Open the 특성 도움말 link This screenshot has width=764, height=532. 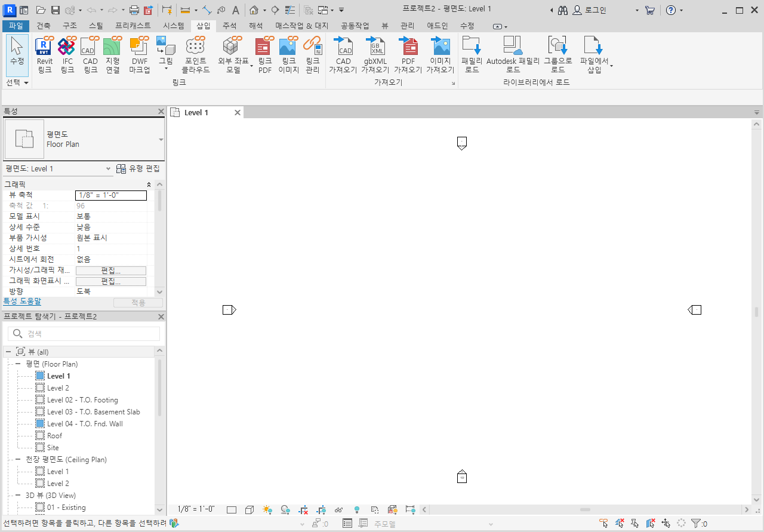(x=22, y=302)
